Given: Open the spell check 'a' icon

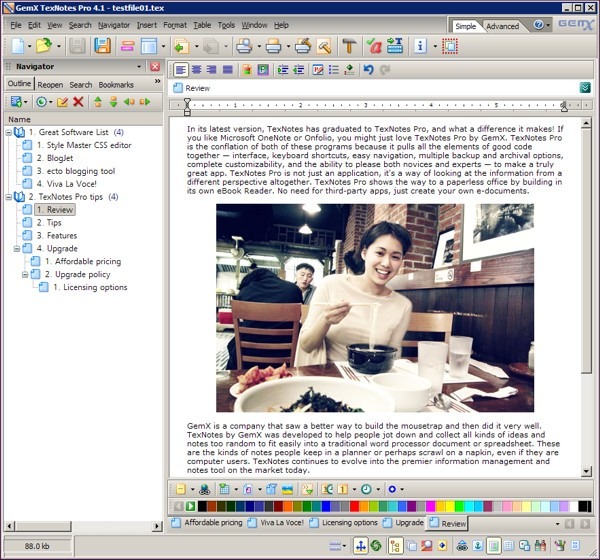Looking at the screenshot, I should click(x=374, y=46).
